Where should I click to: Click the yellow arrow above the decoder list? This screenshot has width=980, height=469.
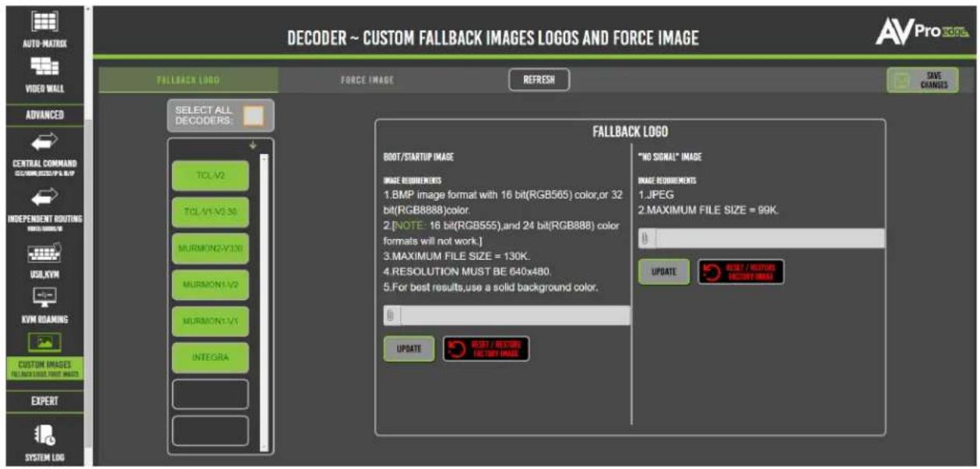coord(252,145)
